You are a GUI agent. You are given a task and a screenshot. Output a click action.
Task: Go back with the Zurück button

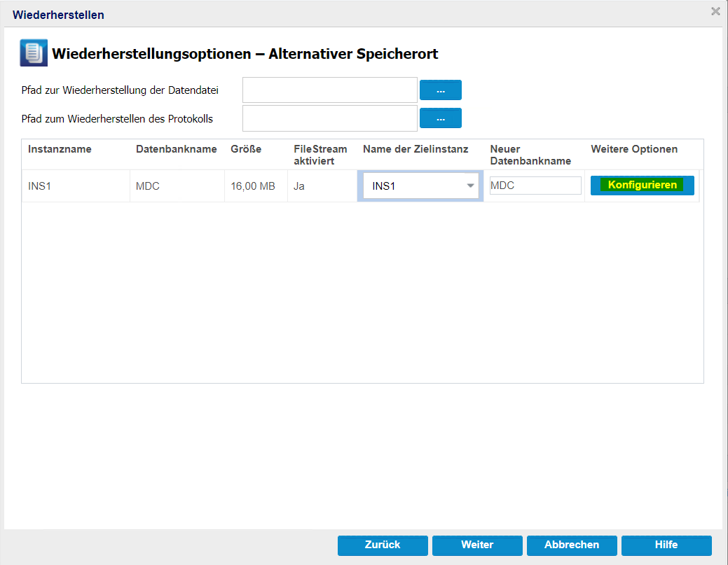383,545
